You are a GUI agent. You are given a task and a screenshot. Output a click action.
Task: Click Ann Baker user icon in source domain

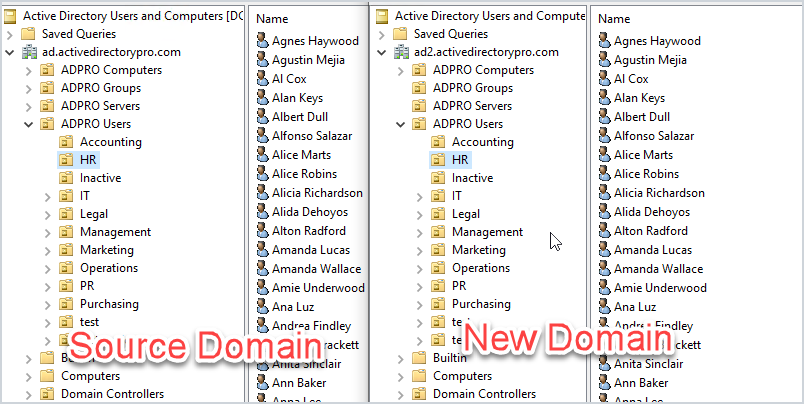(x=263, y=382)
